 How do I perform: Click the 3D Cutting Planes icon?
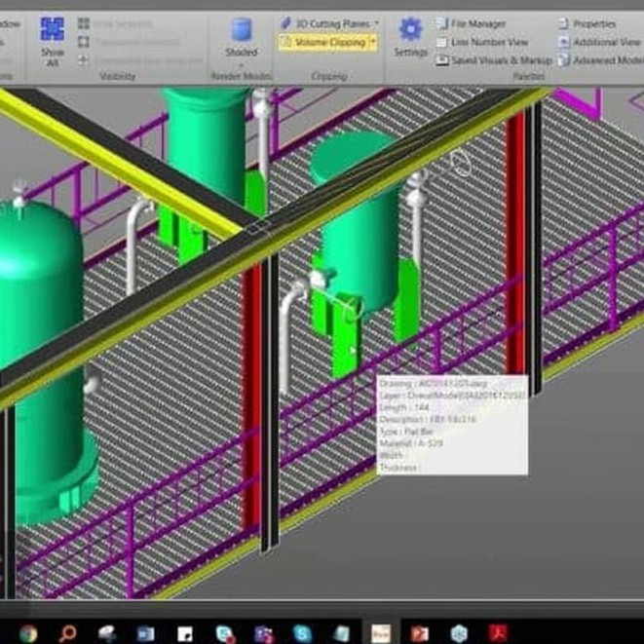point(286,22)
